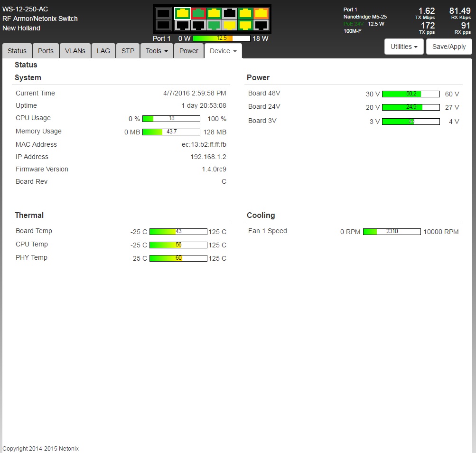Click the orange-bordered yellow port icon
This screenshot has width=476, height=453.
click(261, 13)
